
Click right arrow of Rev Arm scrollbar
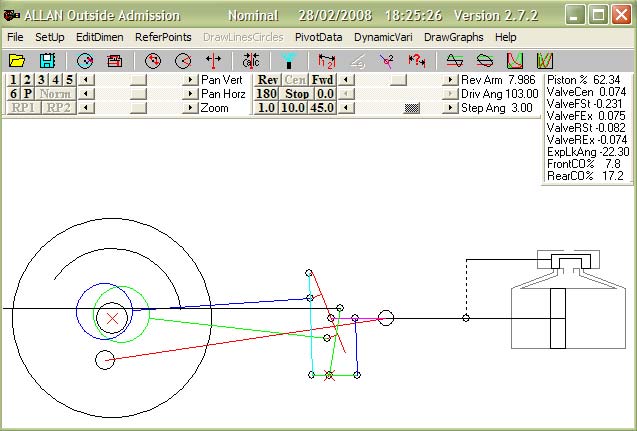pyautogui.click(x=451, y=79)
